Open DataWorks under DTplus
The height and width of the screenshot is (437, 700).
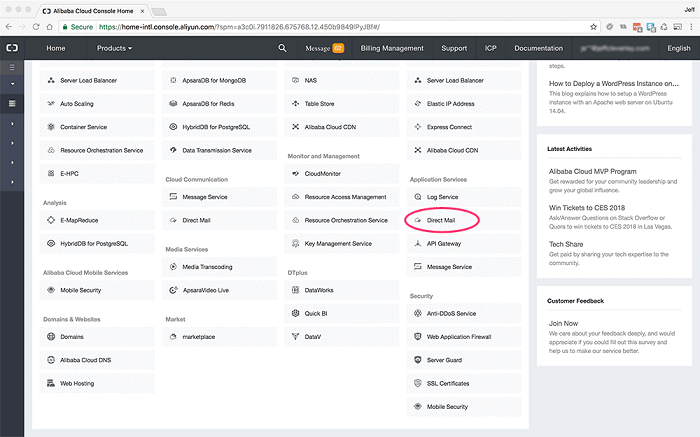pos(342,290)
